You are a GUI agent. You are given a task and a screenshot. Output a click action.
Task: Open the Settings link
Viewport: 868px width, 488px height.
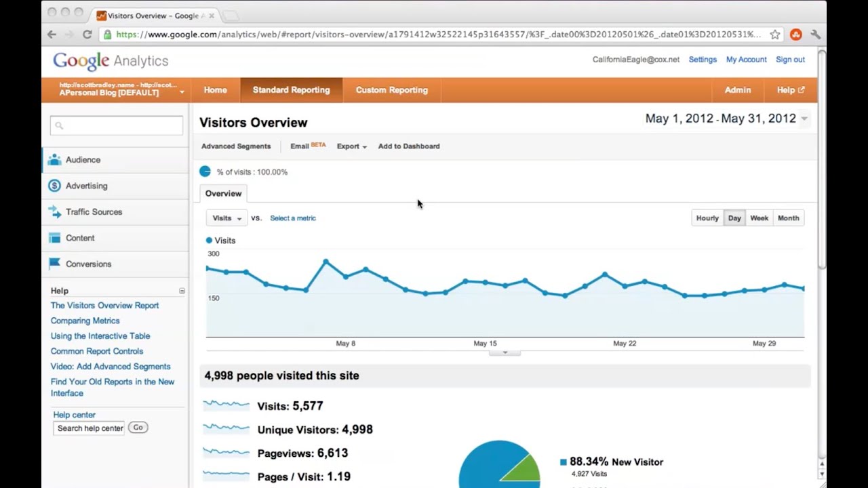(x=703, y=60)
